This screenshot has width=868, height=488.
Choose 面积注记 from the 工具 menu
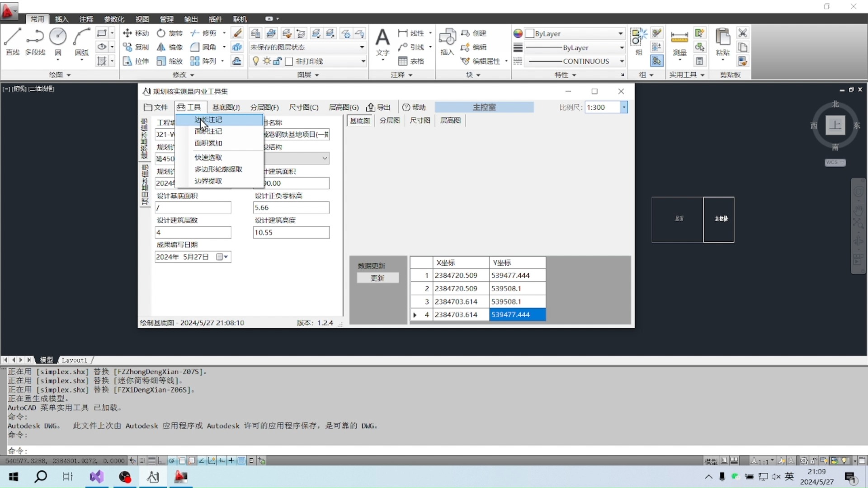pyautogui.click(x=208, y=131)
